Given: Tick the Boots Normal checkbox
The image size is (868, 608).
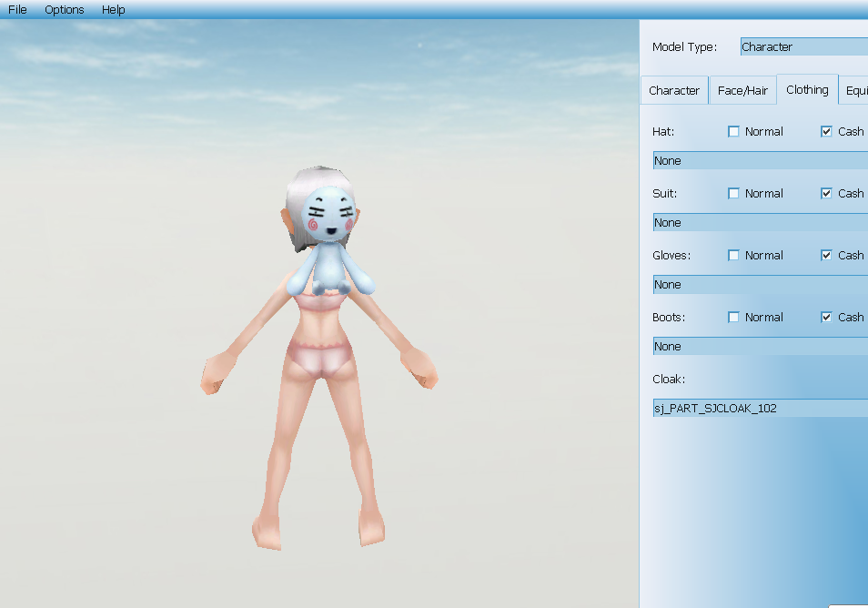Looking at the screenshot, I should (734, 318).
